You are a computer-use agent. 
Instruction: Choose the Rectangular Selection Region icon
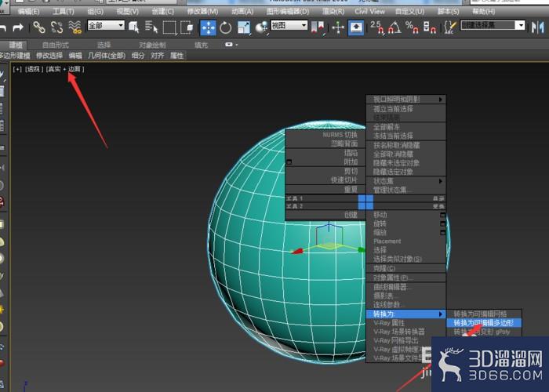point(169,27)
